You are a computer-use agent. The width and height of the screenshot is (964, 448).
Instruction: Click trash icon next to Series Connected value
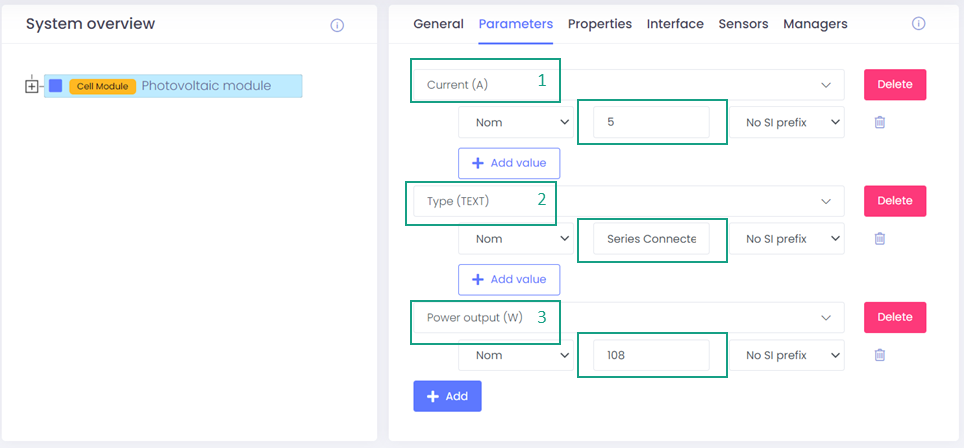[x=880, y=239]
